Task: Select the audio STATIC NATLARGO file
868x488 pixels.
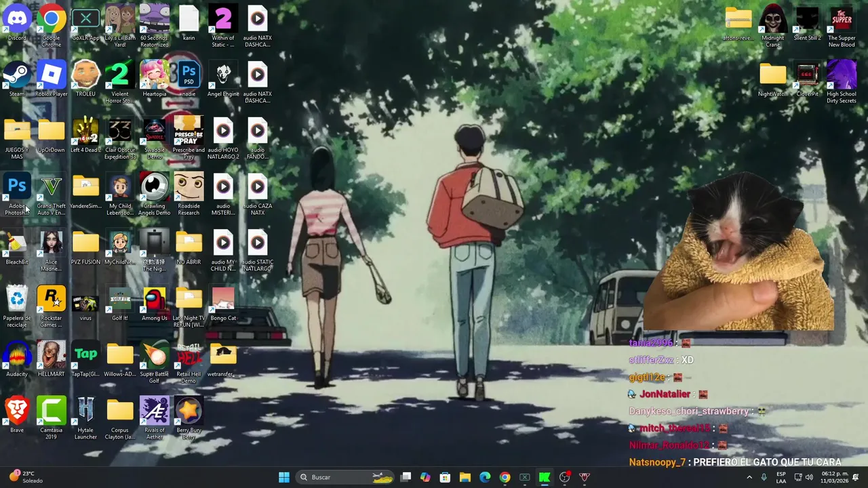Action: pyautogui.click(x=257, y=250)
